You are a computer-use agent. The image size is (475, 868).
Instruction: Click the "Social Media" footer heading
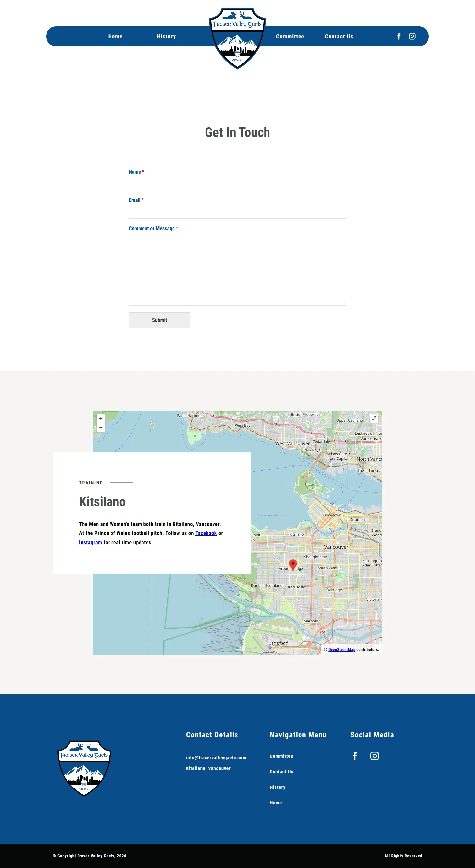[x=372, y=735]
